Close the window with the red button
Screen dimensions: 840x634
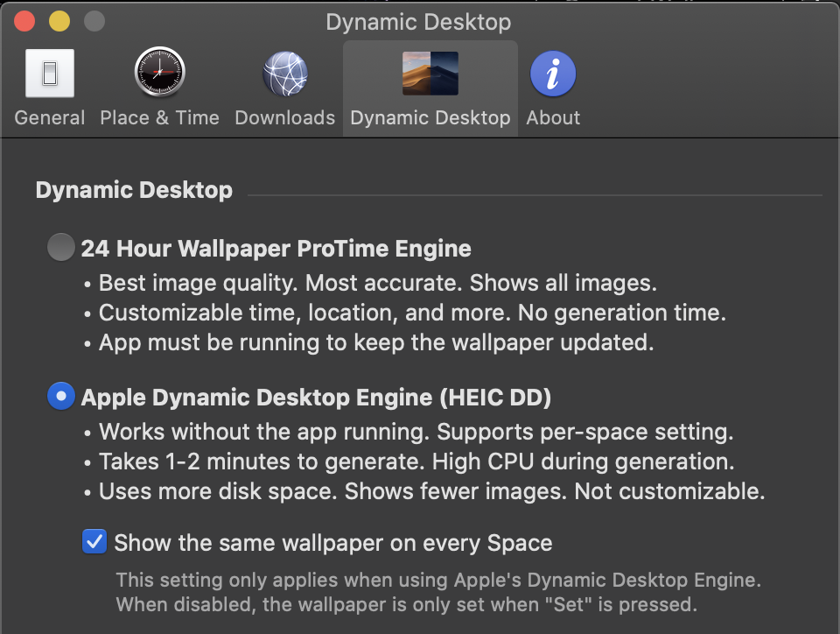pos(24,21)
